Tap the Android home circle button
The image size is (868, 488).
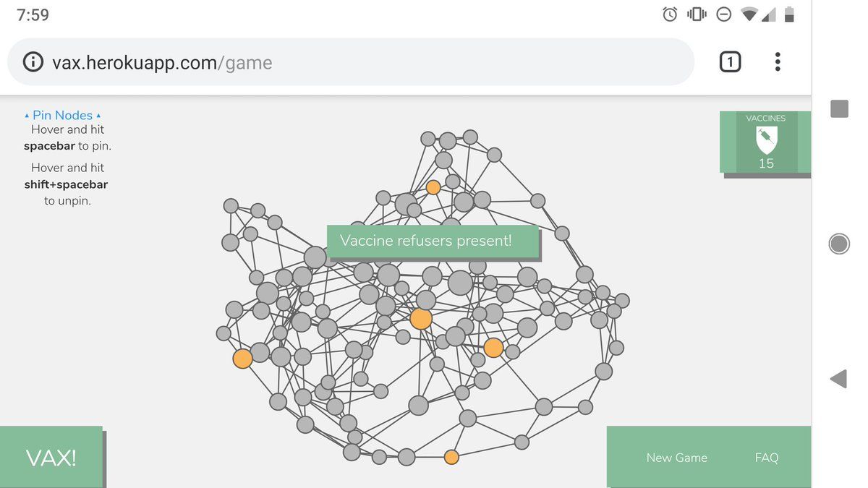click(839, 244)
